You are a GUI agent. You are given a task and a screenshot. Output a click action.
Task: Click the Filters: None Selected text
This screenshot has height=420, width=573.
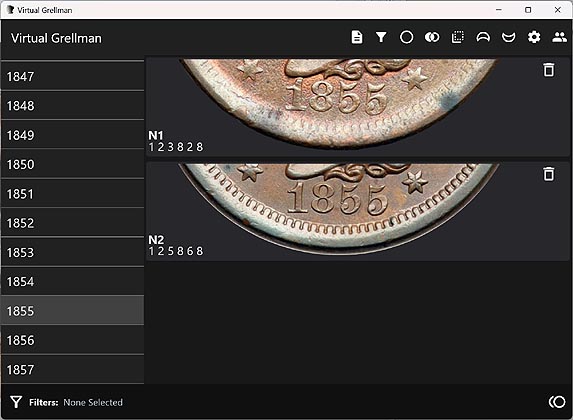pos(76,402)
